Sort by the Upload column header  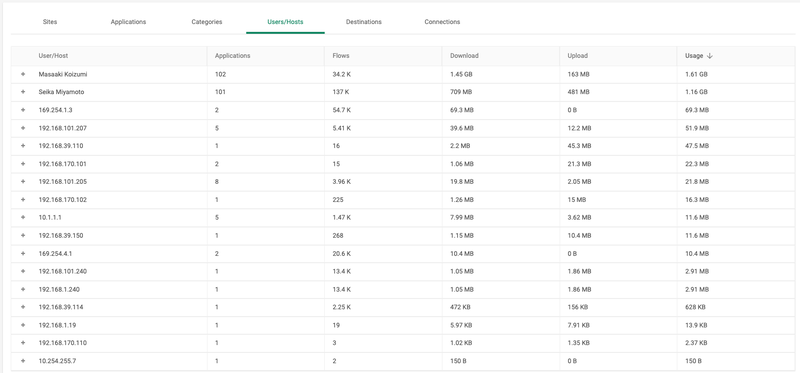click(x=578, y=56)
